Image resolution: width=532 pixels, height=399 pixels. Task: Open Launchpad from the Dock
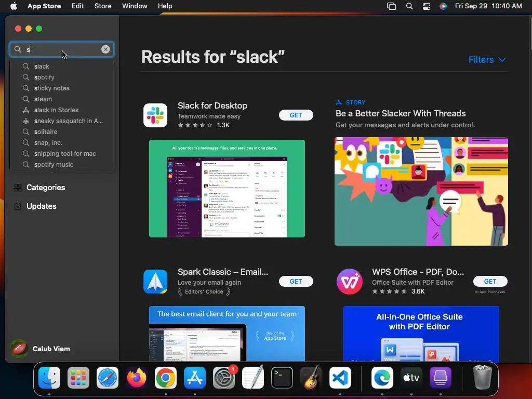(78, 377)
